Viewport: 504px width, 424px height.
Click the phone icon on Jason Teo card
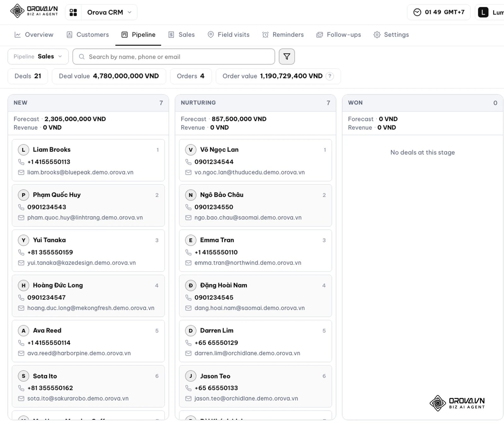click(188, 388)
